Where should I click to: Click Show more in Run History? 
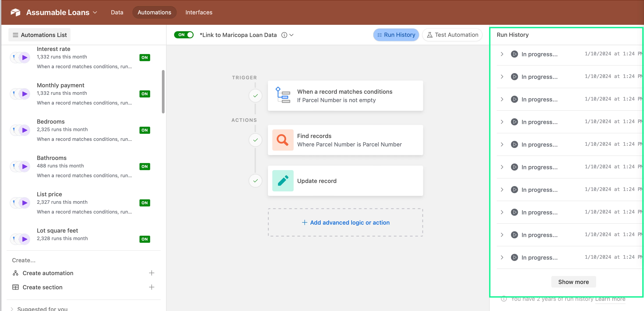click(573, 282)
